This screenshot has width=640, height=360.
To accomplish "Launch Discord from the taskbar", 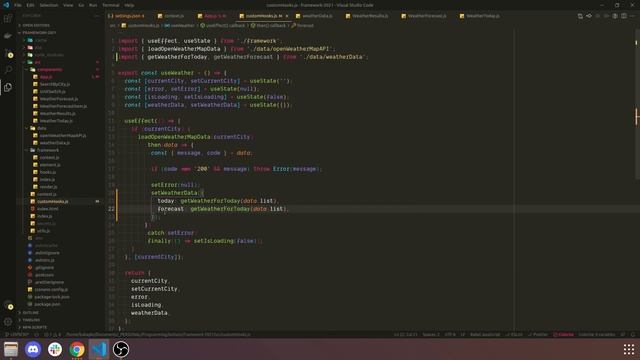I will [33, 349].
